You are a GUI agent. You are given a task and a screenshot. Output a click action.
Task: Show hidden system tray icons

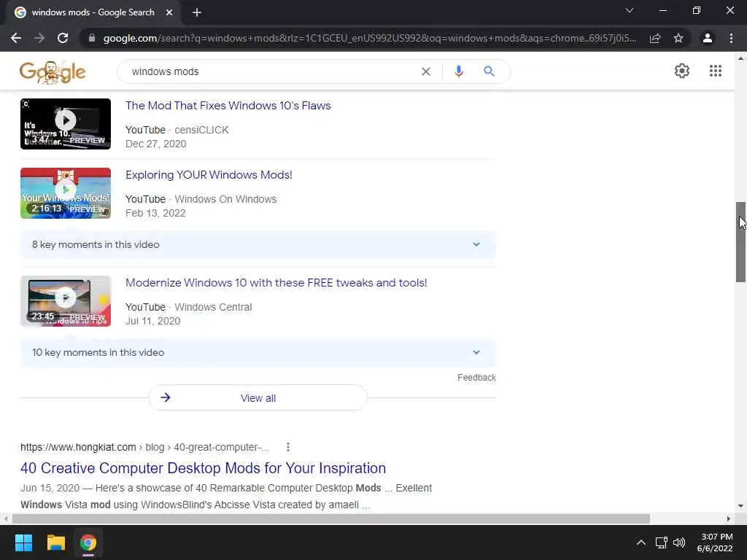[641, 542]
